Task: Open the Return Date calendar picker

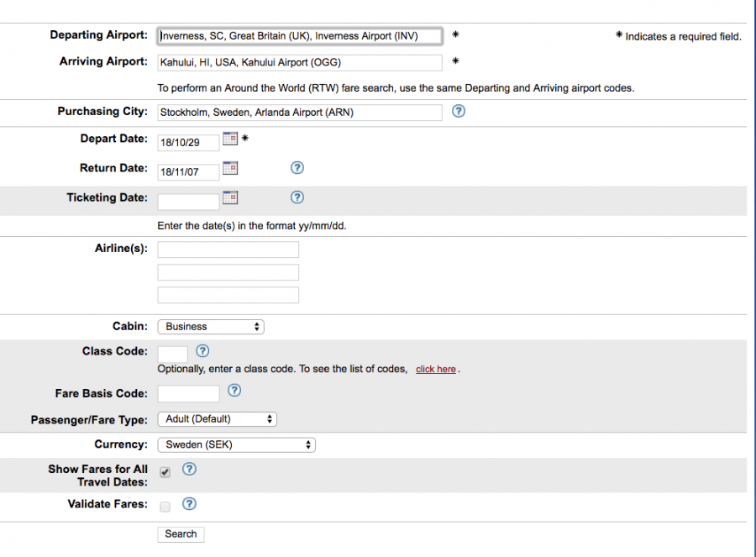Action: click(230, 168)
